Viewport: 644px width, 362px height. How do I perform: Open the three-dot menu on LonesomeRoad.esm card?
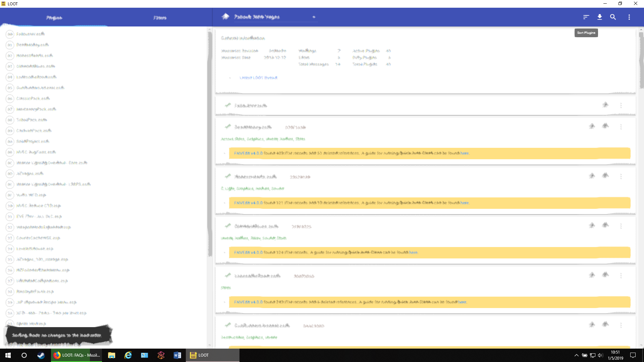pyautogui.click(x=621, y=276)
